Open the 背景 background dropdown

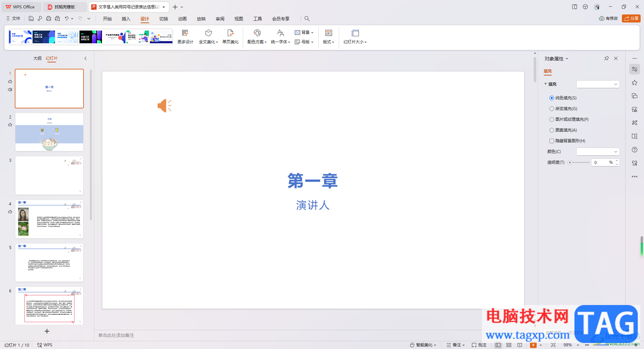pos(304,33)
